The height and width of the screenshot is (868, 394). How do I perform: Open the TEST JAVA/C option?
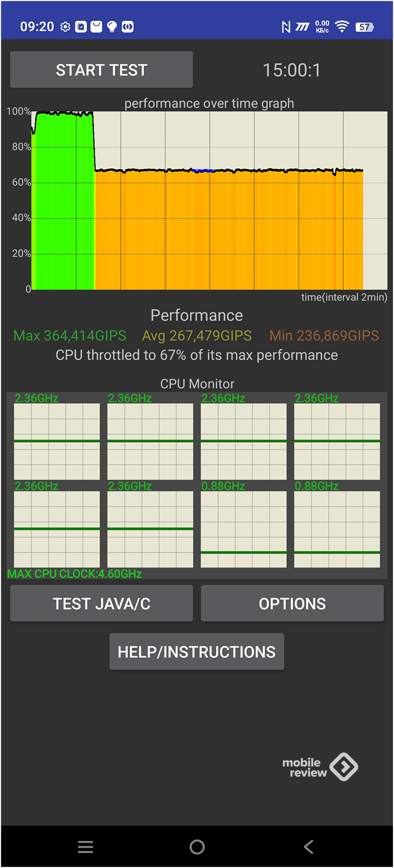coord(101,603)
